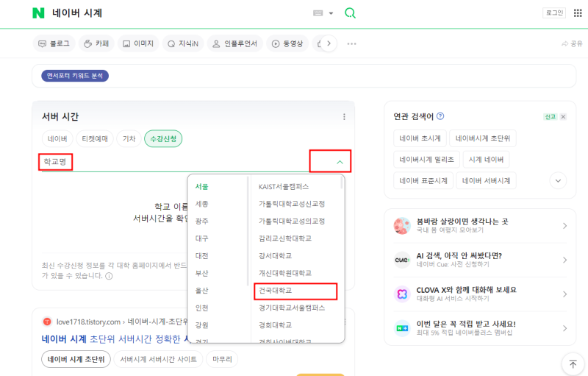Screen dimensions: 588x376
Task: Choose 가톨릭대학교성의교정 from the school list
Action: pyautogui.click(x=292, y=221)
